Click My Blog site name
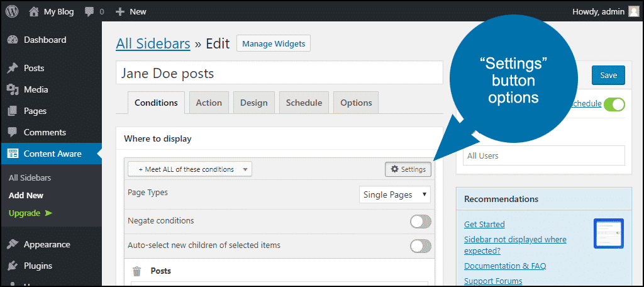The height and width of the screenshot is (287, 644). (58, 12)
